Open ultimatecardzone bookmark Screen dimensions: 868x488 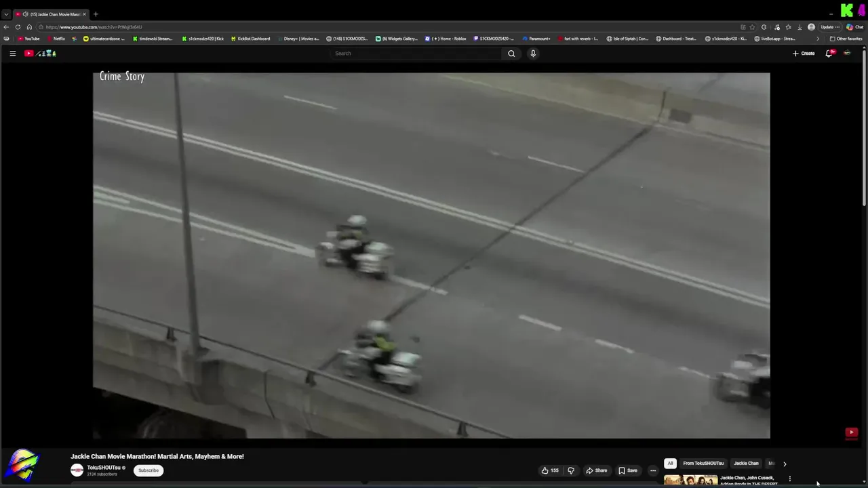tap(104, 39)
